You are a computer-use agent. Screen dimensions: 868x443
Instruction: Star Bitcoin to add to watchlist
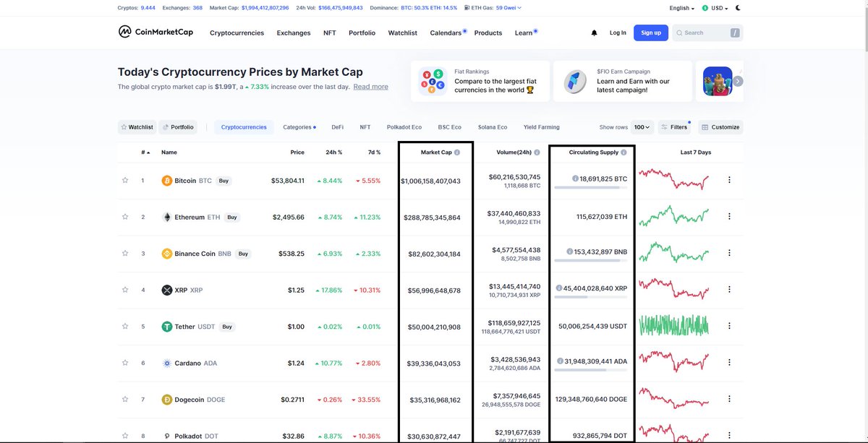125,180
